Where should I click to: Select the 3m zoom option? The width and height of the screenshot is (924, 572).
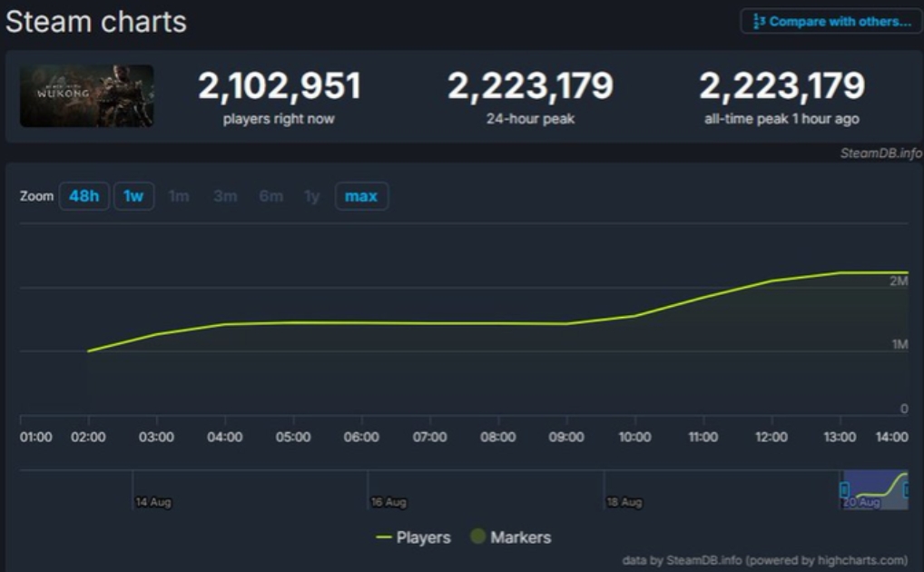225,196
